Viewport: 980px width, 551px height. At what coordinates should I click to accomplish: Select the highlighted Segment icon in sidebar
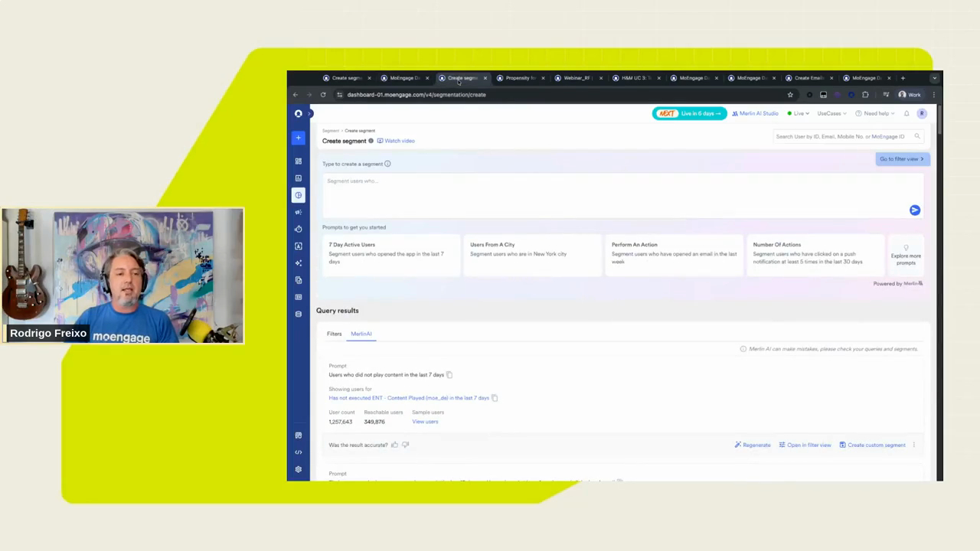(x=299, y=195)
